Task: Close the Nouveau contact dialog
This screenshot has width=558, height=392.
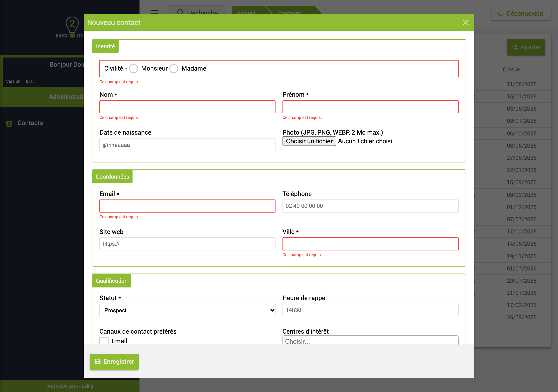Action: pyautogui.click(x=465, y=23)
